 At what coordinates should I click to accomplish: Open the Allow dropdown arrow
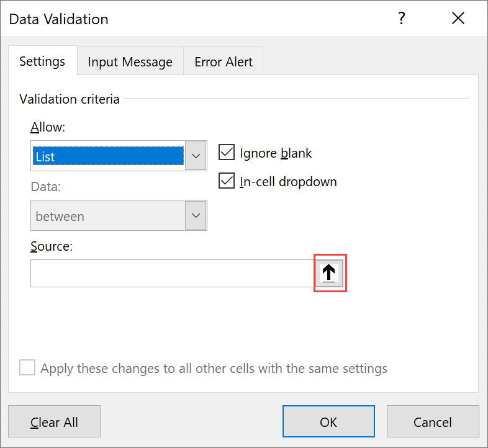pos(196,156)
